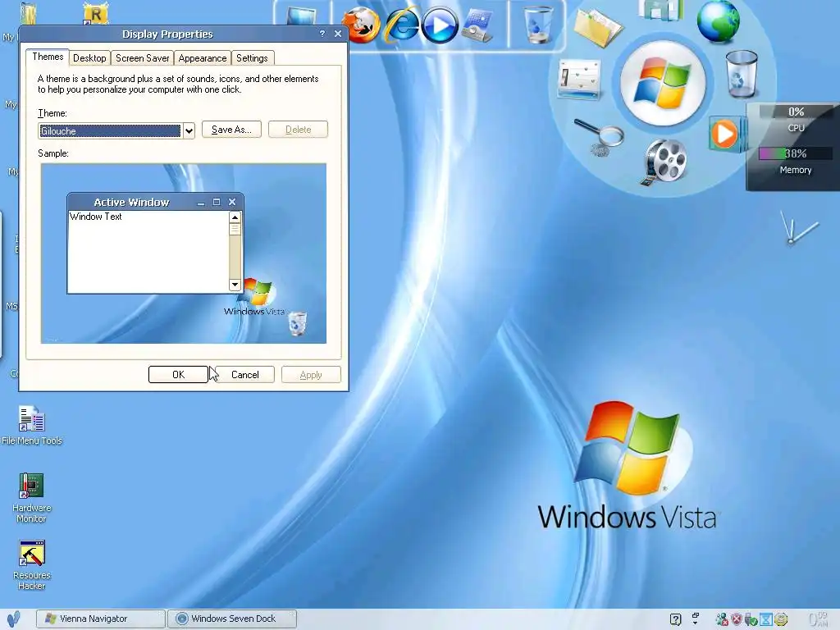
Task: Open Windows Media Player blue play icon
Action: coord(440,25)
